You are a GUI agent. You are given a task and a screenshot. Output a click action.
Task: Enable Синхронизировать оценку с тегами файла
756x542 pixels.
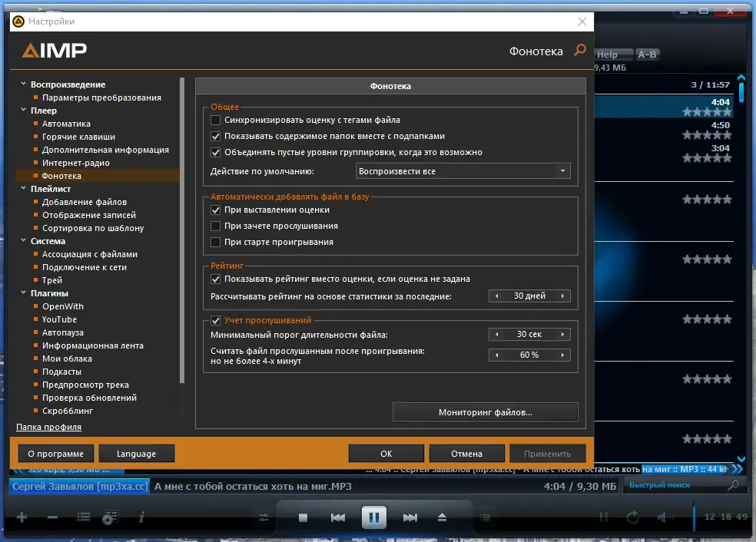[x=216, y=120]
